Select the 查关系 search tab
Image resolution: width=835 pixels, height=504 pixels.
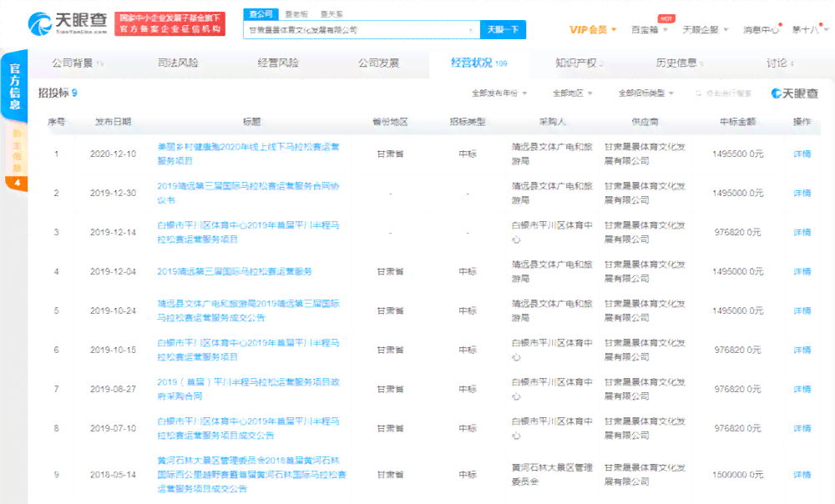point(331,14)
